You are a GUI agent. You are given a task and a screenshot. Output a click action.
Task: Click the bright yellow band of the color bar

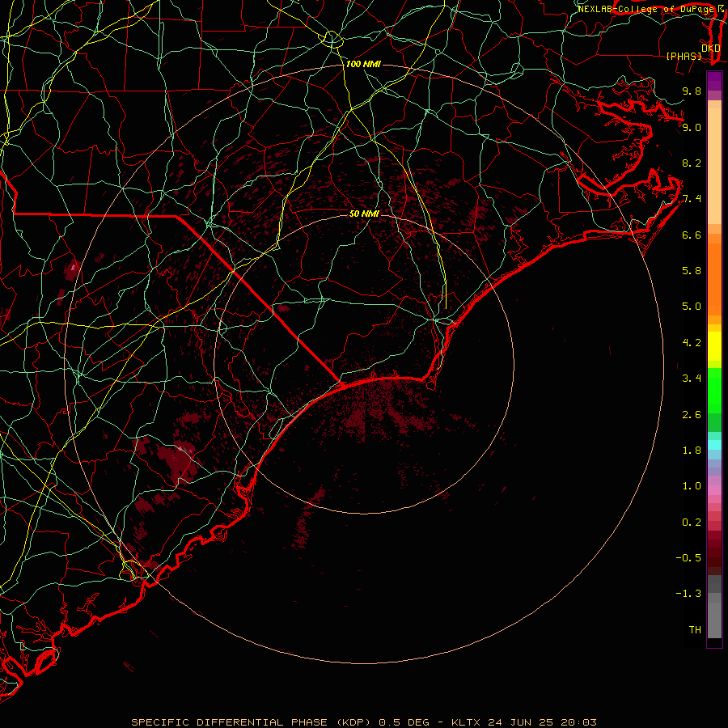(x=714, y=346)
